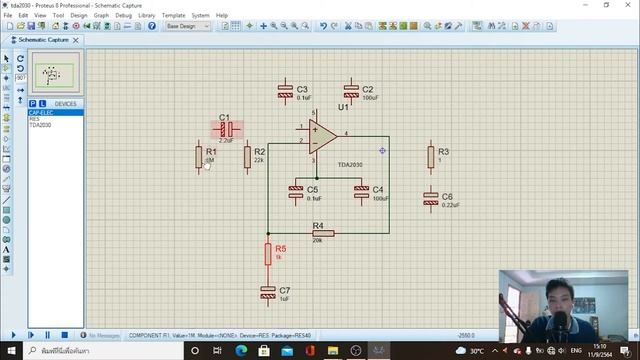Click the P pick devices button

33,104
